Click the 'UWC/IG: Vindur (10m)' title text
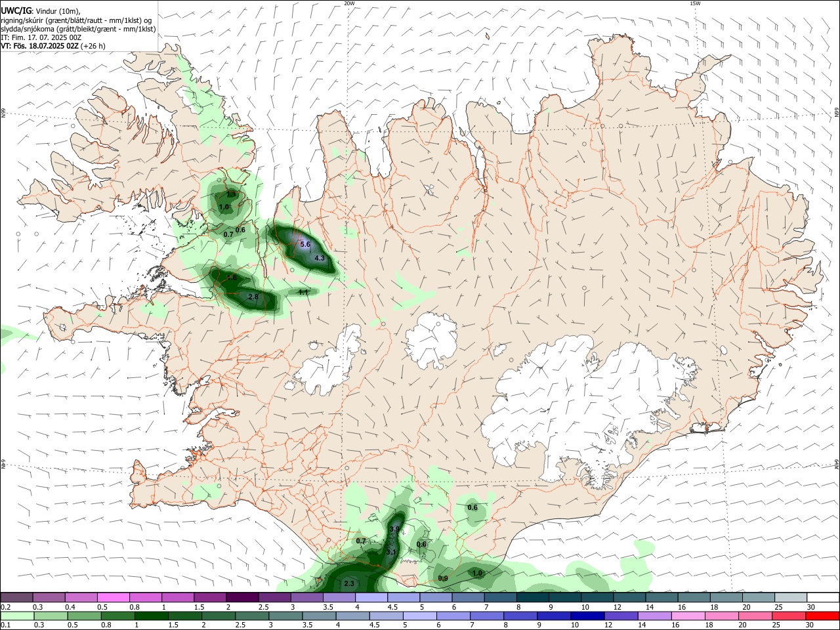 pos(41,11)
